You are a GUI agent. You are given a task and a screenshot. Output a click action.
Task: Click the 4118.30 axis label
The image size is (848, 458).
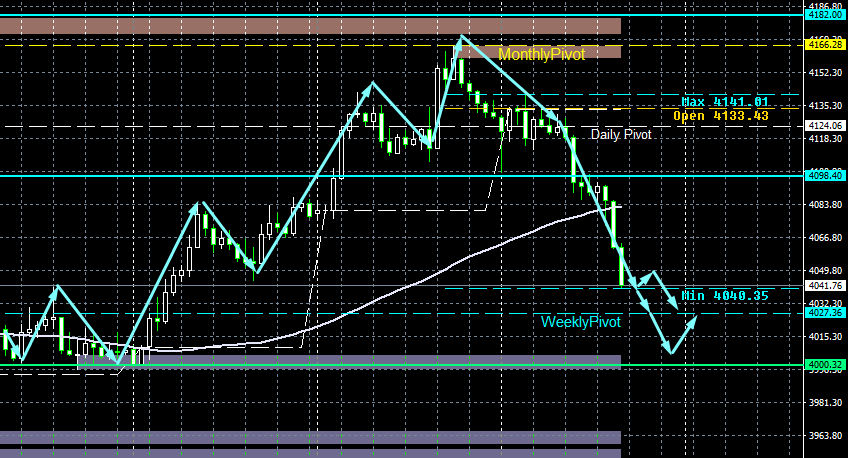825,138
